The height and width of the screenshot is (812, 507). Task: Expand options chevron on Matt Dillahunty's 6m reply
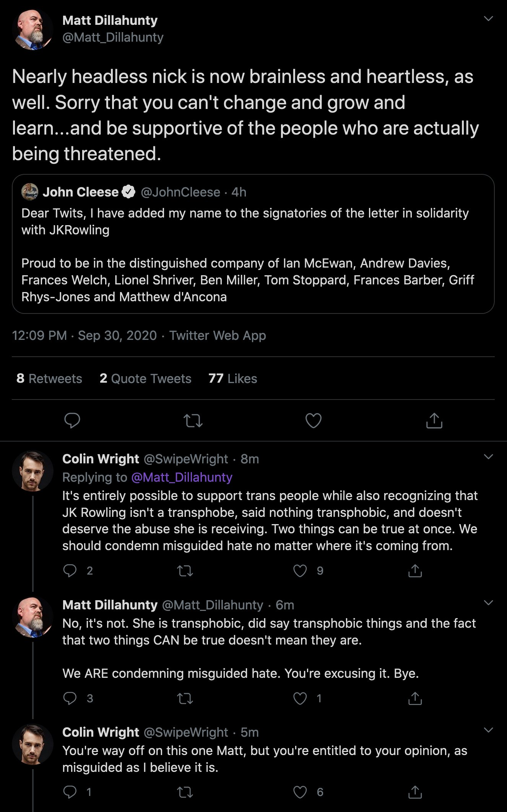pyautogui.click(x=488, y=603)
